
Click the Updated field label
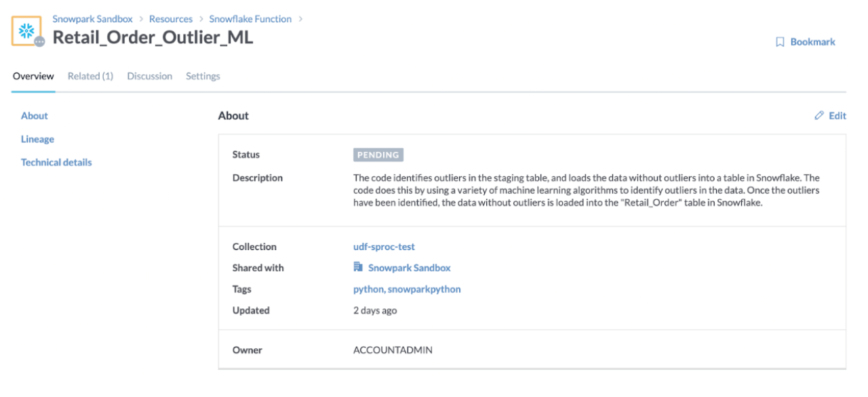[251, 310]
